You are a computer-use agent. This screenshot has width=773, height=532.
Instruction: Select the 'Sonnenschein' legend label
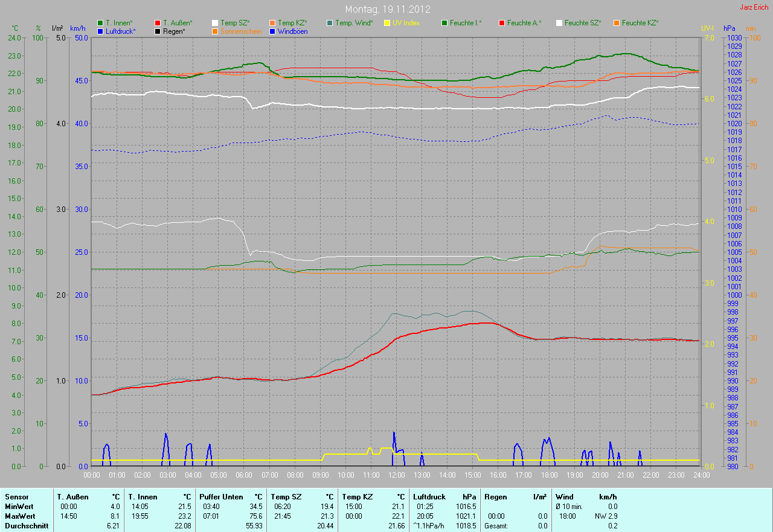point(241,31)
